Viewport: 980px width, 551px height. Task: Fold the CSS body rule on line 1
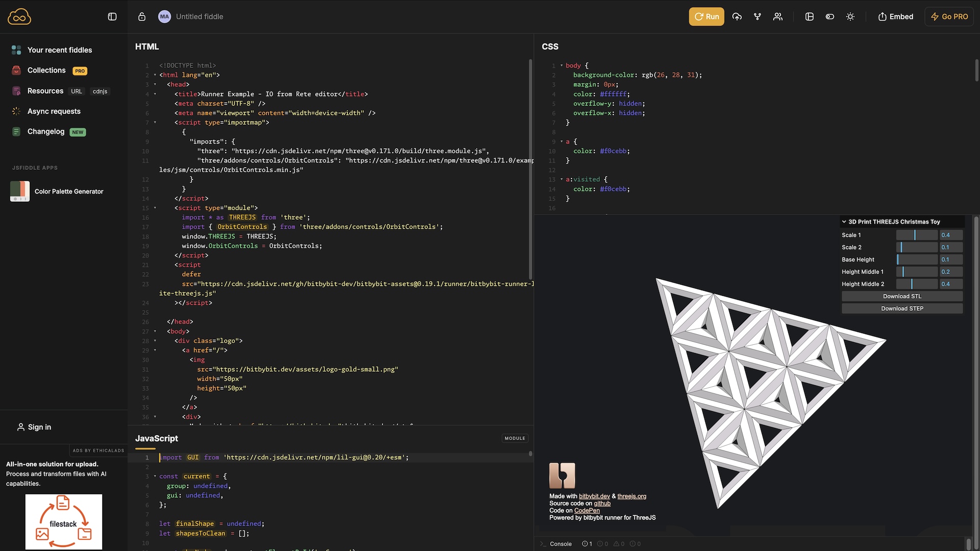[x=561, y=65]
